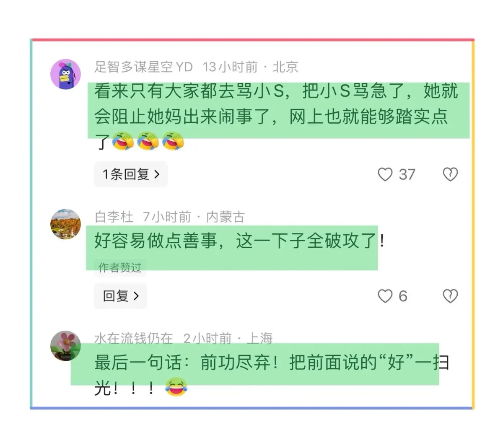This screenshot has width=503, height=448.
Task: Tap the like count 37
Action: [407, 174]
